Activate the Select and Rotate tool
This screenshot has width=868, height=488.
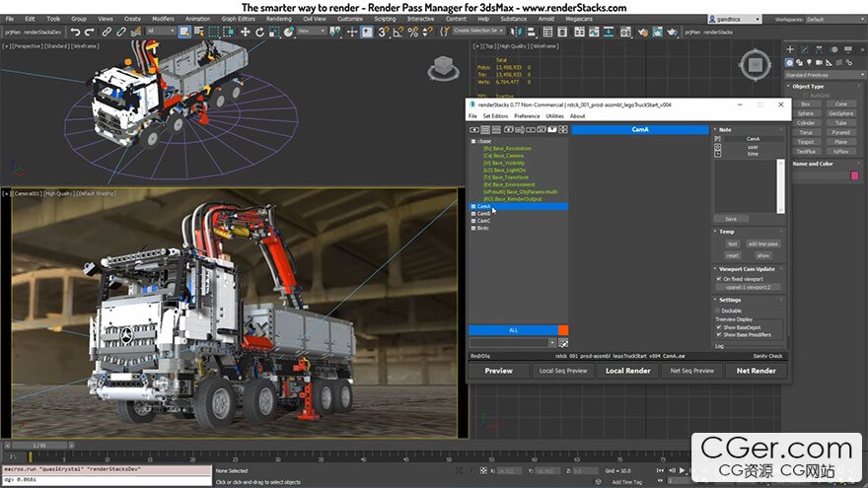[259, 33]
